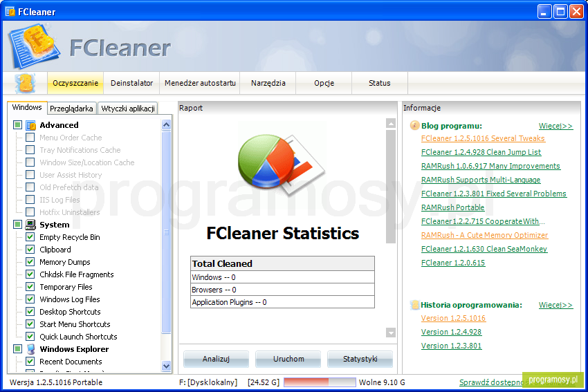588x392 pixels.
Task: Open FCleaner 1.2.5.1016 Several Tweaks link
Action: click(483, 138)
